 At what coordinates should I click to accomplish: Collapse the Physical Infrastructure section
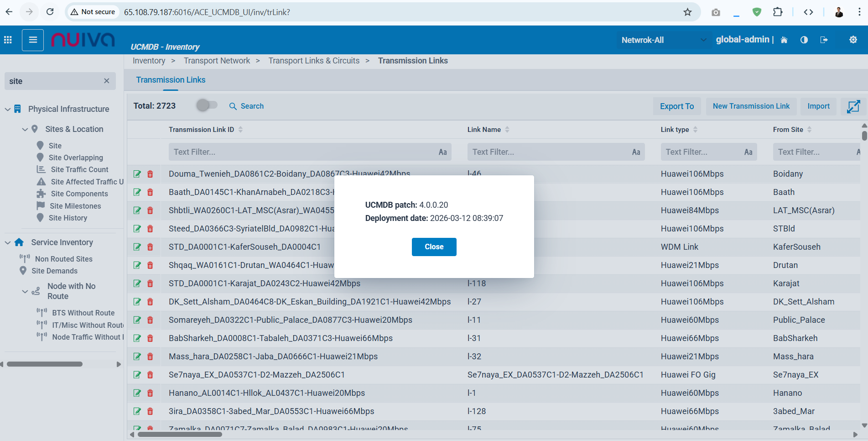point(8,110)
